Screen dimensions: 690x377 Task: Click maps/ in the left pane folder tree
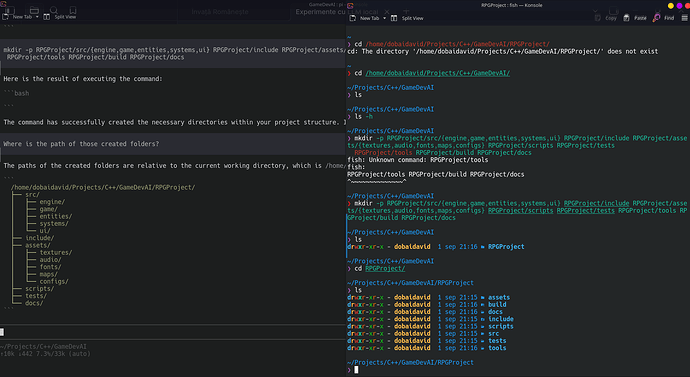pos(48,274)
